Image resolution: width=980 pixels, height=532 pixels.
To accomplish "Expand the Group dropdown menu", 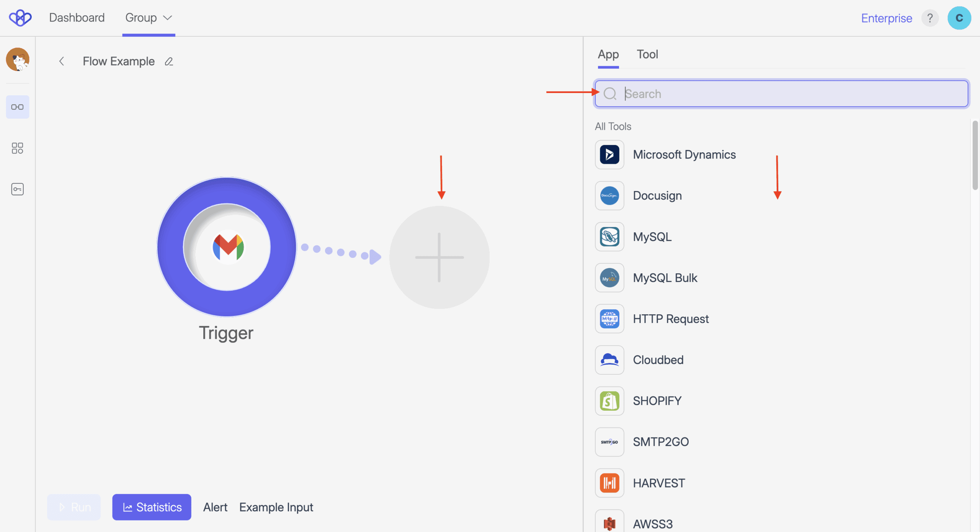I will [149, 18].
